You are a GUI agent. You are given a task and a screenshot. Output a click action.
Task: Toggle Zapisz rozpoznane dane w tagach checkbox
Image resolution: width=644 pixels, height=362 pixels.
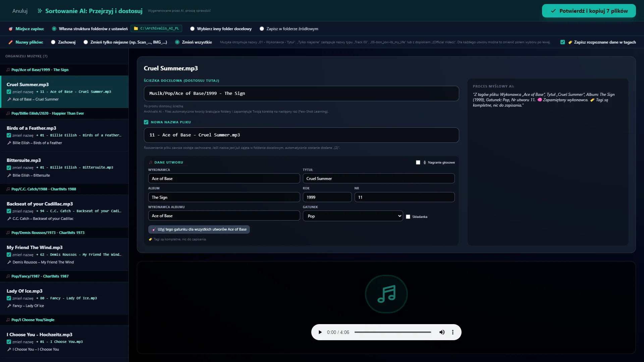point(562,42)
